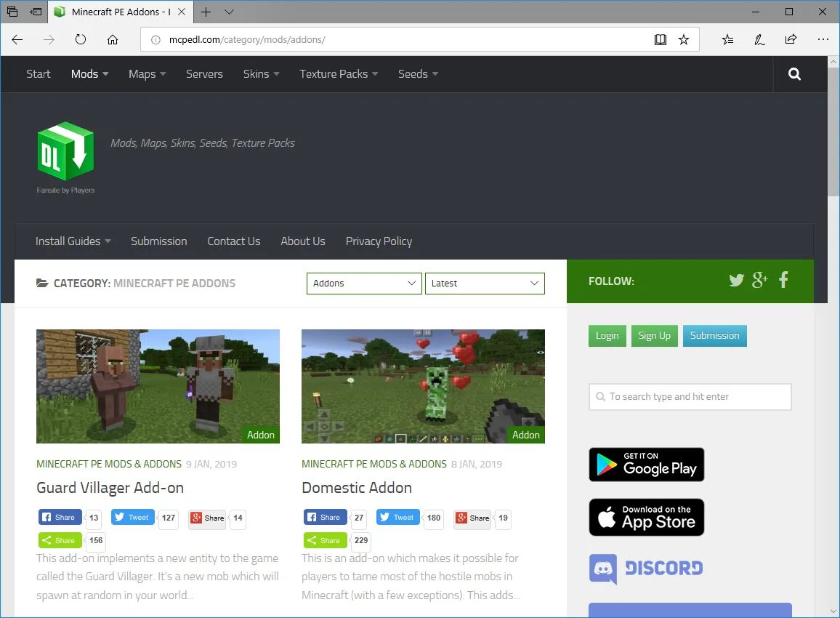Open the Latest sort dropdown
The width and height of the screenshot is (840, 618).
(x=484, y=284)
